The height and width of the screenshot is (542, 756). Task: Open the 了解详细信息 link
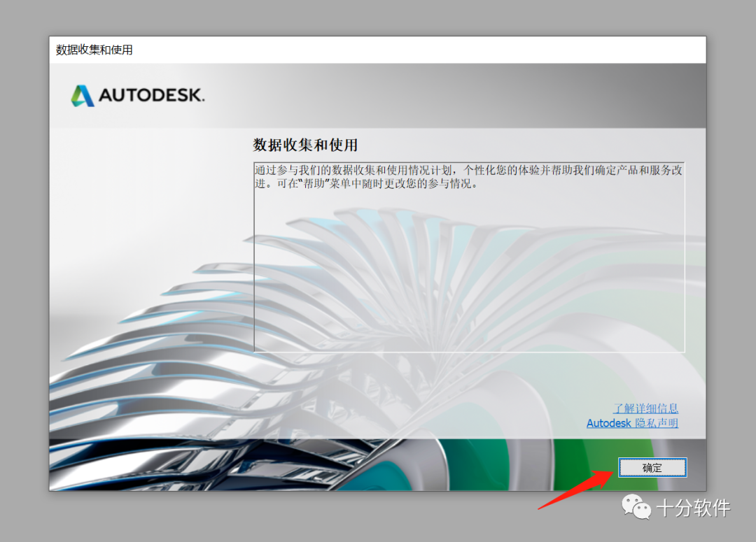point(645,408)
